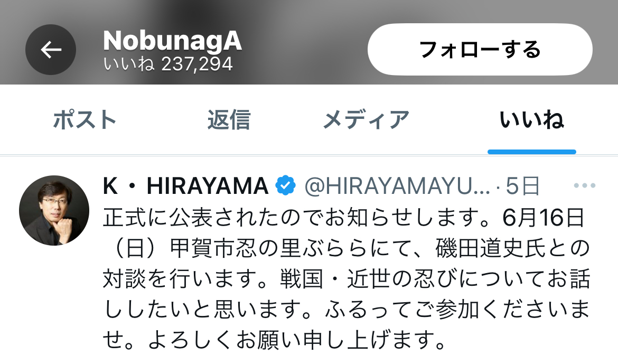
Task: Click 甲賀市忍の里ぷらら in the tweet text
Action: pyautogui.click(x=269, y=248)
